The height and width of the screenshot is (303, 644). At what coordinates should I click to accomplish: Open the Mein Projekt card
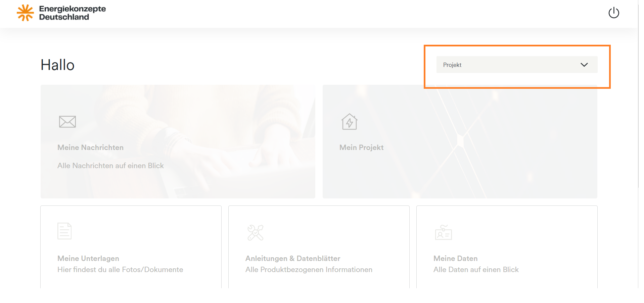(x=460, y=142)
